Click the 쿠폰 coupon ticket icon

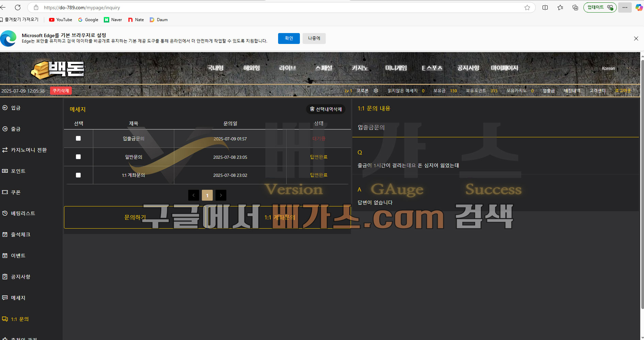click(x=5, y=192)
